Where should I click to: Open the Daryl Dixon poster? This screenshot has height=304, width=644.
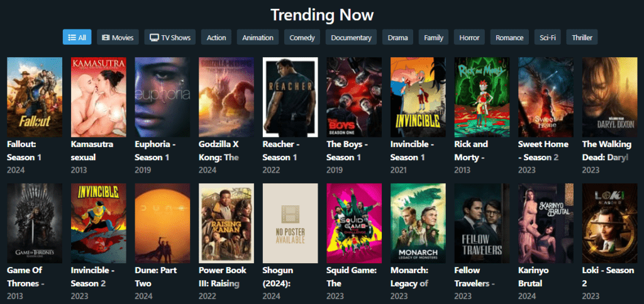(x=610, y=97)
